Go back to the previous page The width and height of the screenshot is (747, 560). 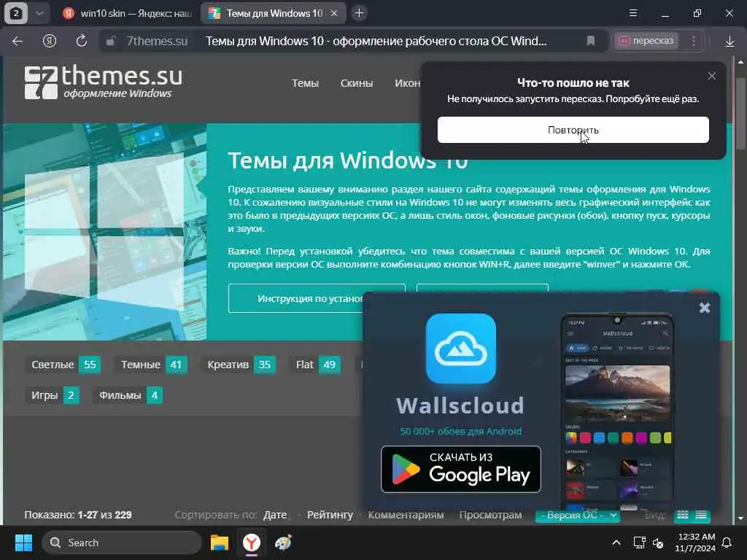click(x=18, y=42)
